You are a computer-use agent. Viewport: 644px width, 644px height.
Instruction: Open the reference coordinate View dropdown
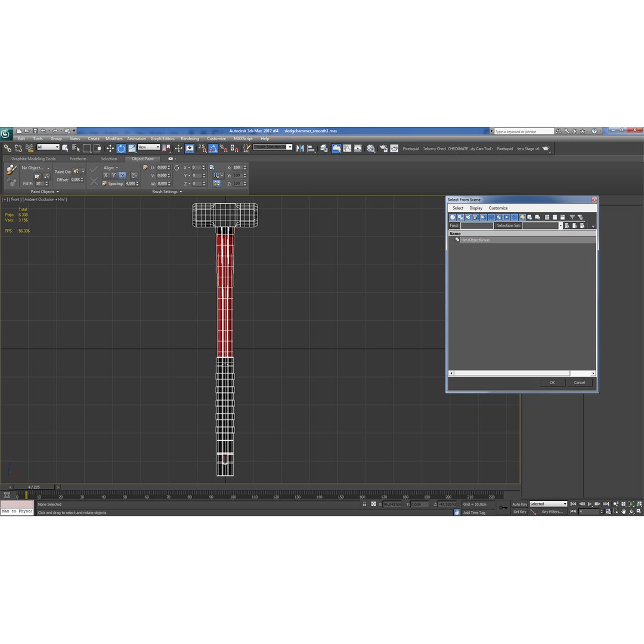pyautogui.click(x=148, y=147)
